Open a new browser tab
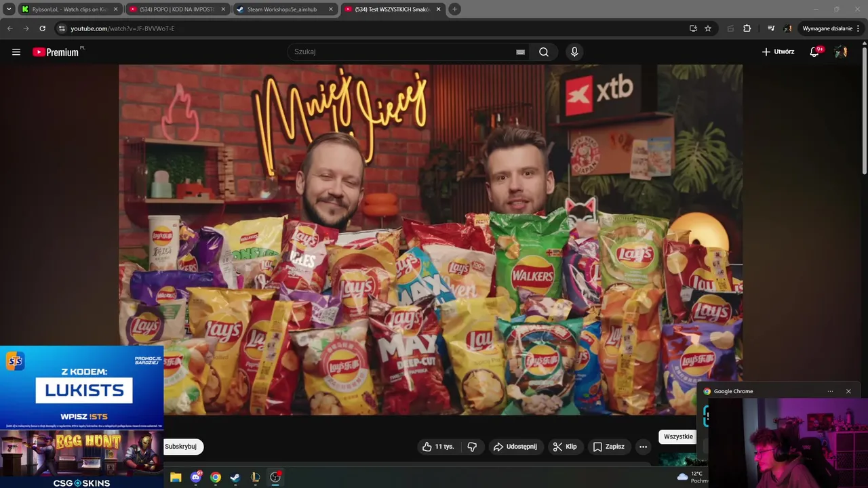The height and width of the screenshot is (488, 868). coord(454,9)
